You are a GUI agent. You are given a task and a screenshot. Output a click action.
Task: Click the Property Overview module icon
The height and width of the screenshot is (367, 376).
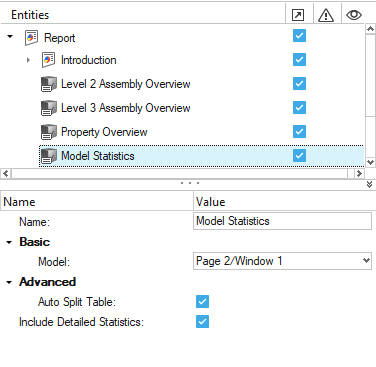click(x=48, y=132)
